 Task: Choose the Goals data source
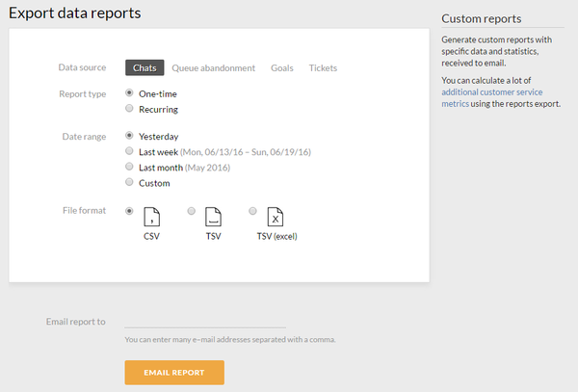(x=282, y=68)
